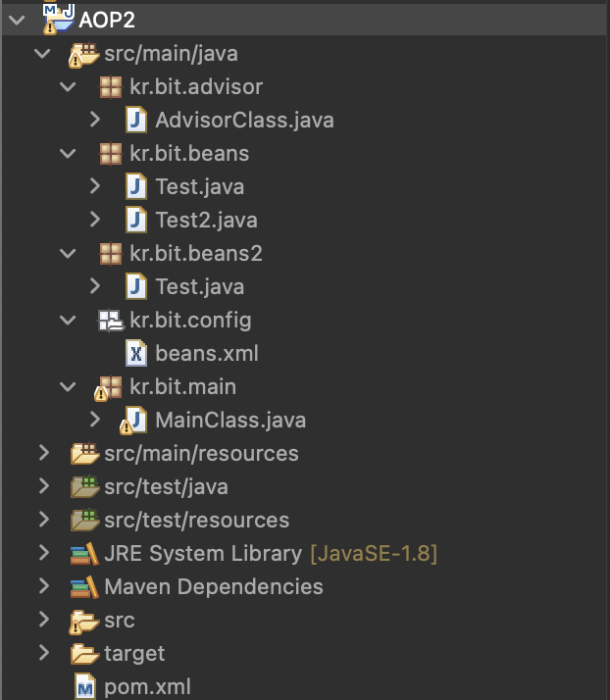Screen dimensions: 610x700
Task: Expand the target folder node
Action: (43, 653)
